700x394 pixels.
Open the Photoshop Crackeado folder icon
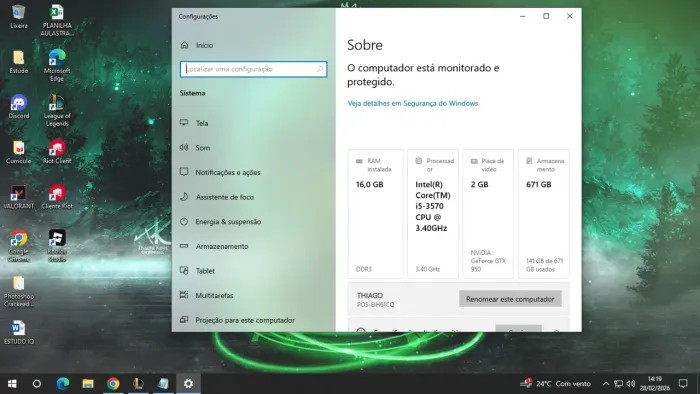click(x=18, y=291)
